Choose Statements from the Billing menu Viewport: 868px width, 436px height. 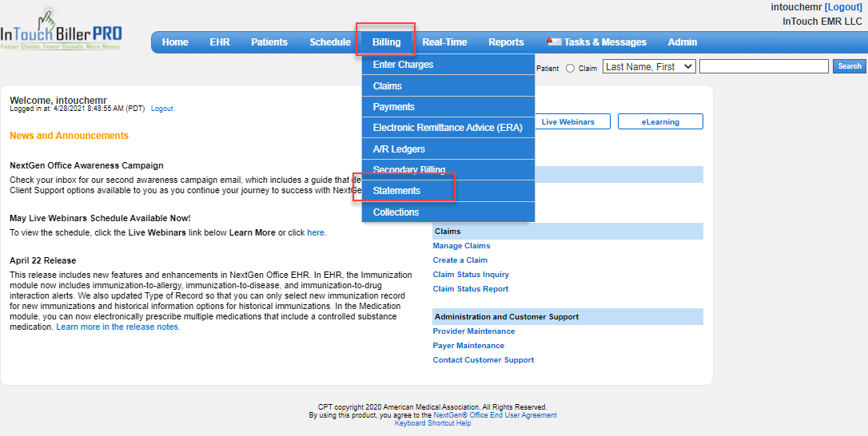coord(396,191)
